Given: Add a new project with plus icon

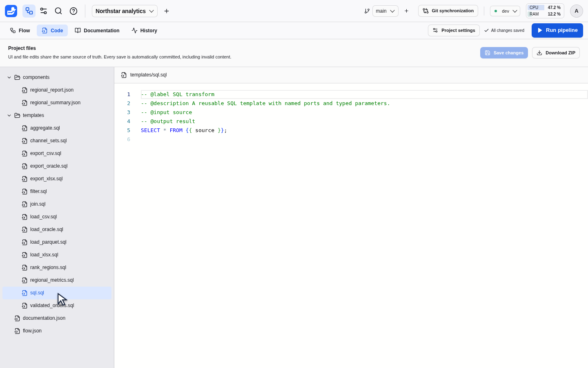Looking at the screenshot, I should (x=167, y=11).
